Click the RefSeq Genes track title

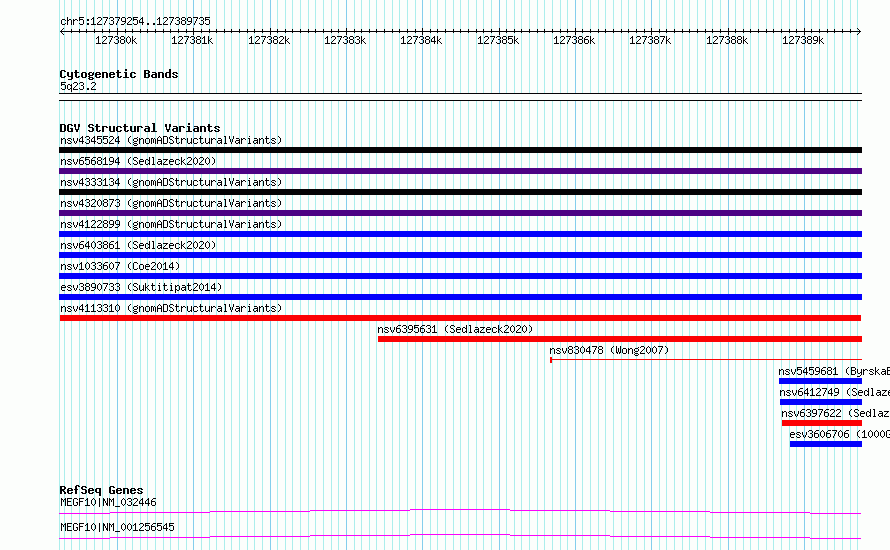[101, 490]
